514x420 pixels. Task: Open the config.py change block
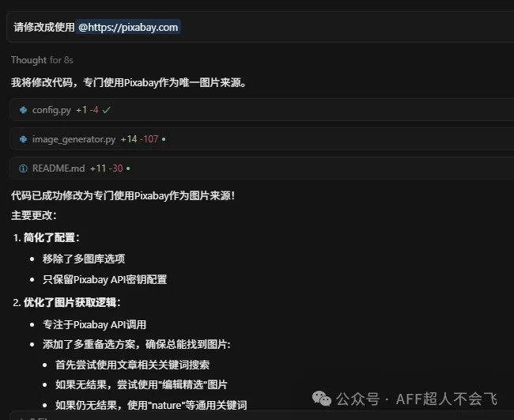263,110
